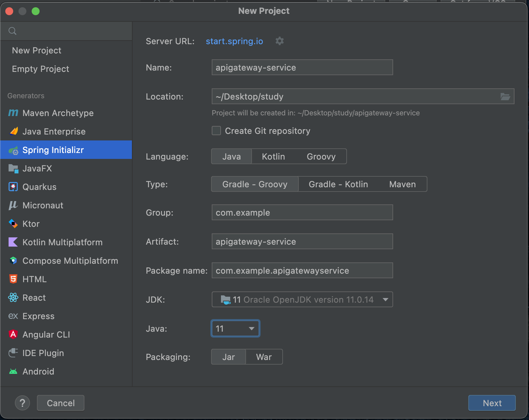Select Groovy as the language

pos(321,156)
